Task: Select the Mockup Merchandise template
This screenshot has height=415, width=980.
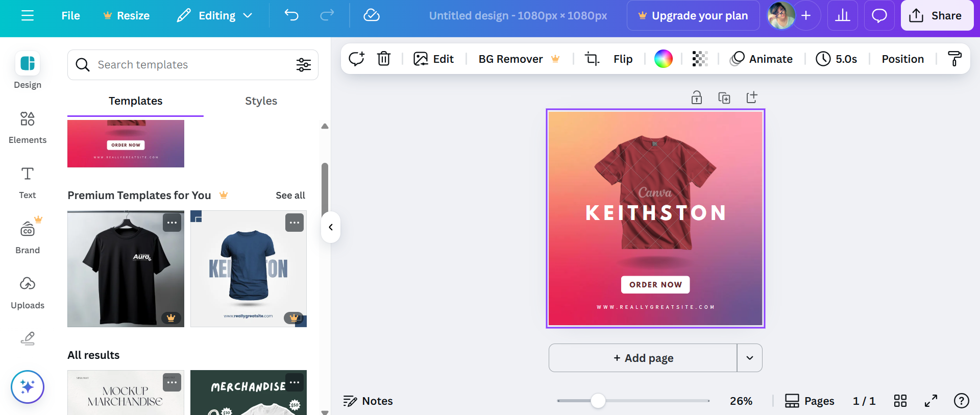Action: click(126, 393)
